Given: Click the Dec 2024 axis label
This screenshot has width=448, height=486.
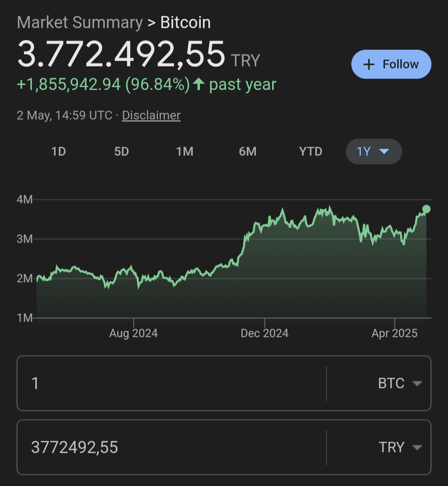Looking at the screenshot, I should point(265,334).
